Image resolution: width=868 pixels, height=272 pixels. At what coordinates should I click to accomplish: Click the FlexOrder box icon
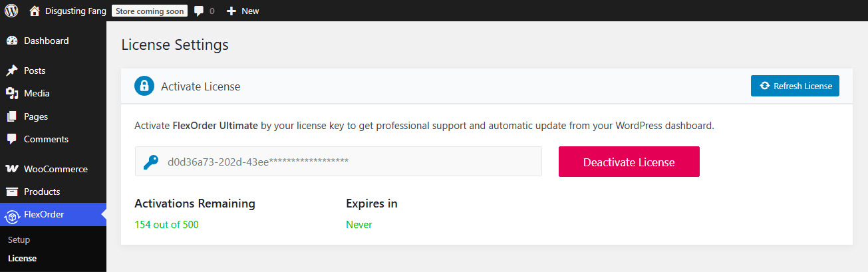(x=11, y=215)
